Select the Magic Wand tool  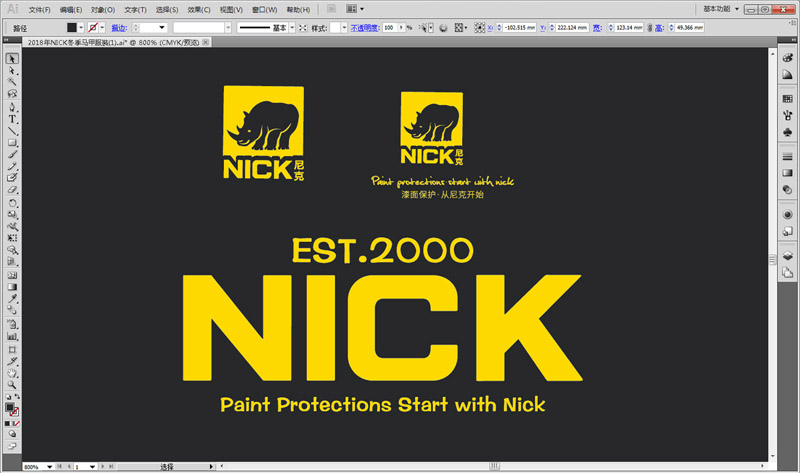tap(12, 82)
